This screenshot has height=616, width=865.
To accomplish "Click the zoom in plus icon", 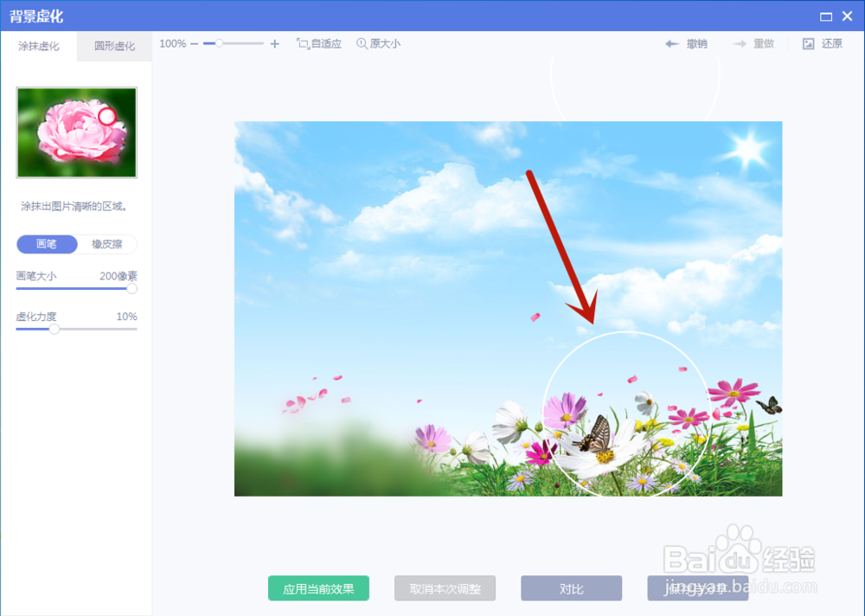I will pos(275,43).
